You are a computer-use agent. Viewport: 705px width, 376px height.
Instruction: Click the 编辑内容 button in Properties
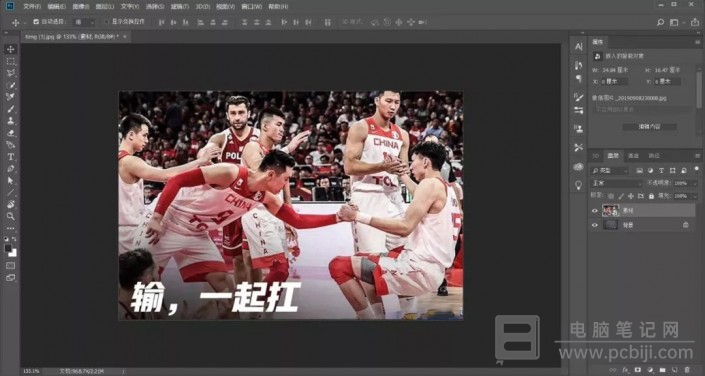tap(650, 127)
